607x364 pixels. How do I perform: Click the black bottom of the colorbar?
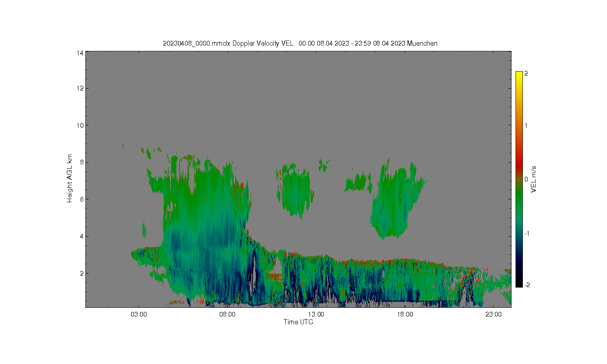tap(519, 284)
